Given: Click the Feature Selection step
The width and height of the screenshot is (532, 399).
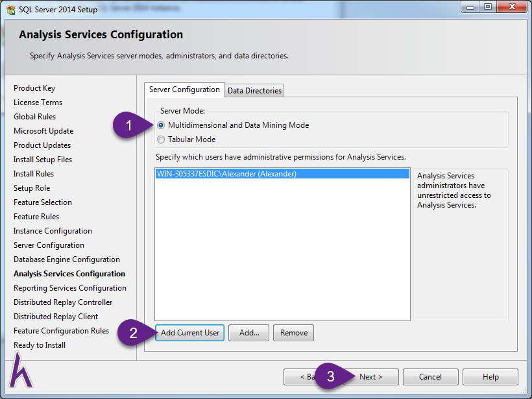Looking at the screenshot, I should coord(43,202).
